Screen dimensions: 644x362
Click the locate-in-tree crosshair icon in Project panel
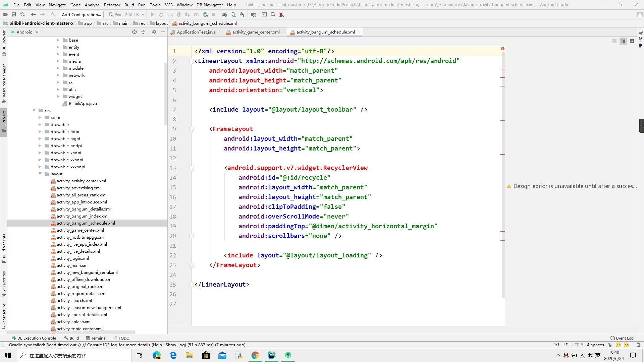coord(135,32)
